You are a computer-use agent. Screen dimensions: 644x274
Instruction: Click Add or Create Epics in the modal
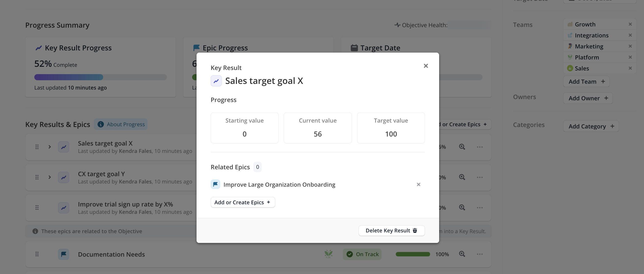click(243, 202)
